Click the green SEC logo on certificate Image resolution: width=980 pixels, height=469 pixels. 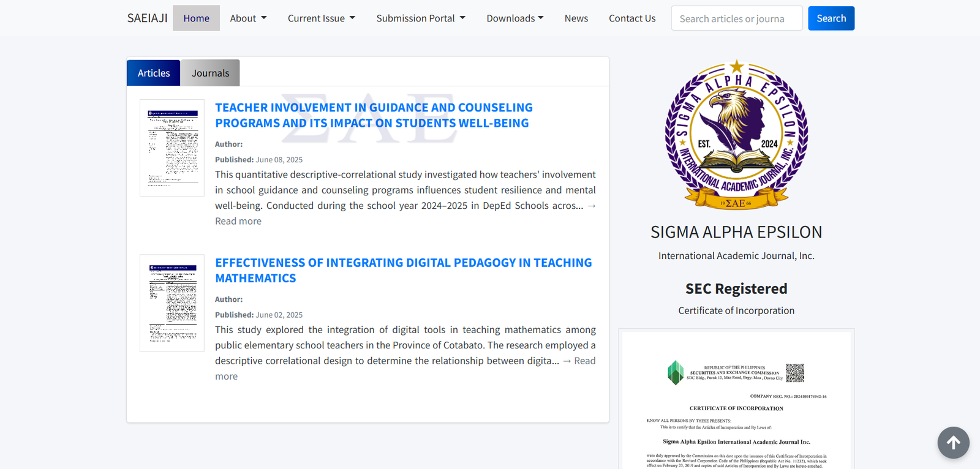pos(675,372)
